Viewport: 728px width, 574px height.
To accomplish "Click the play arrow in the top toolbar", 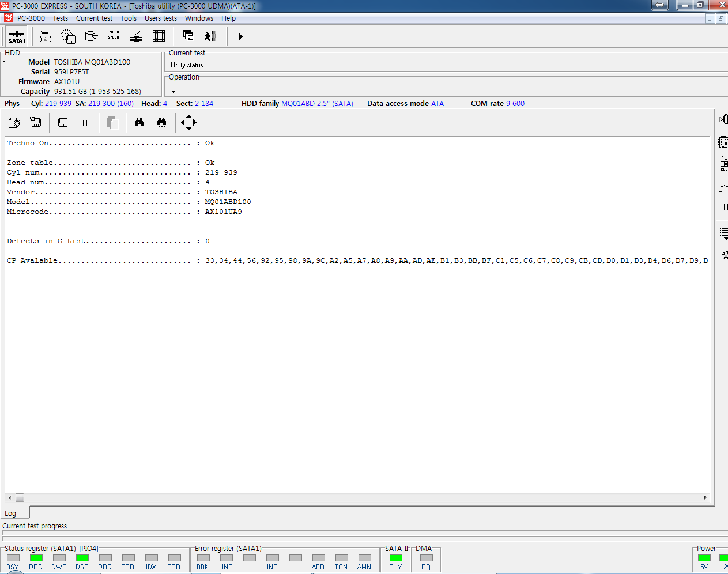I will 240,37.
